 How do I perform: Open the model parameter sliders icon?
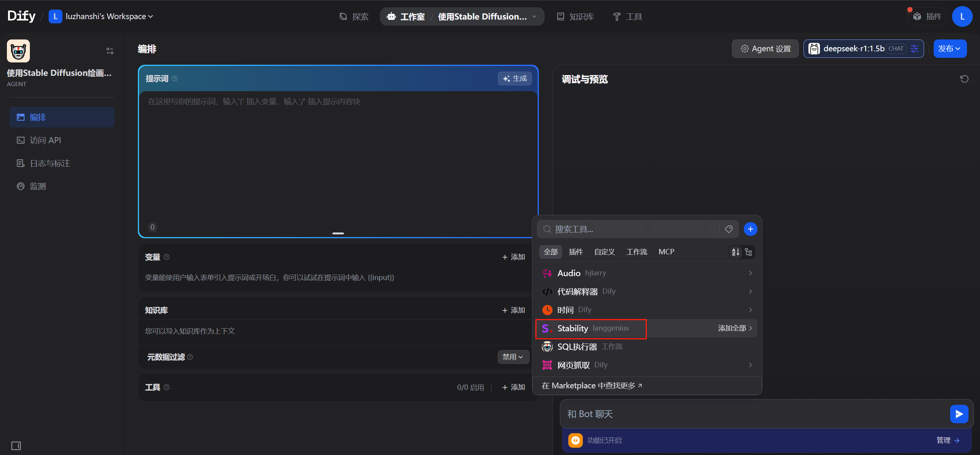915,49
